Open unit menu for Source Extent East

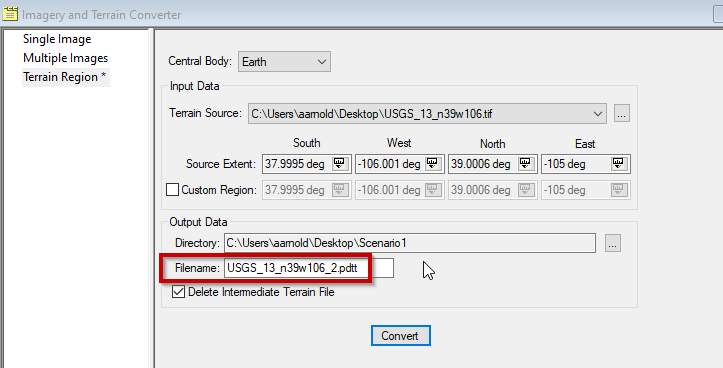click(618, 164)
